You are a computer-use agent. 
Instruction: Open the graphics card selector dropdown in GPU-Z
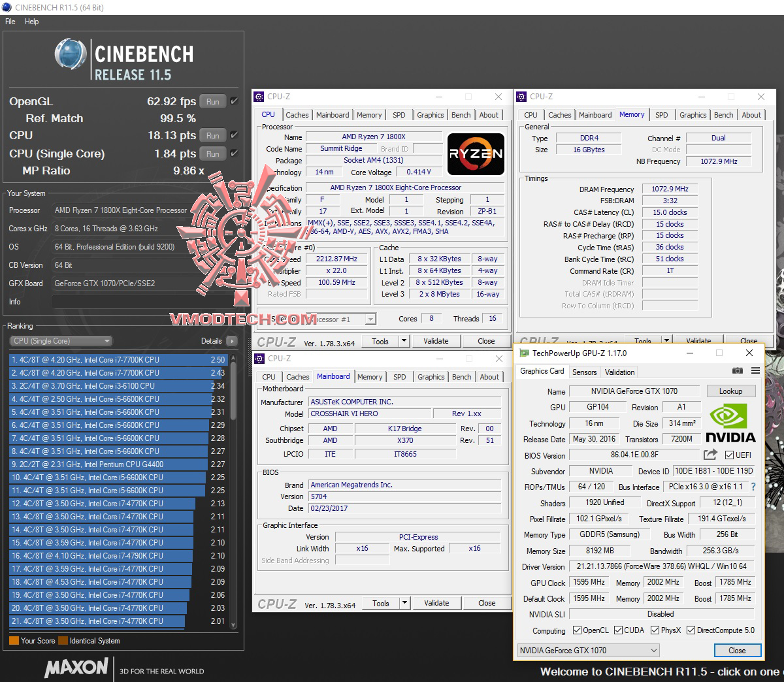tap(653, 650)
